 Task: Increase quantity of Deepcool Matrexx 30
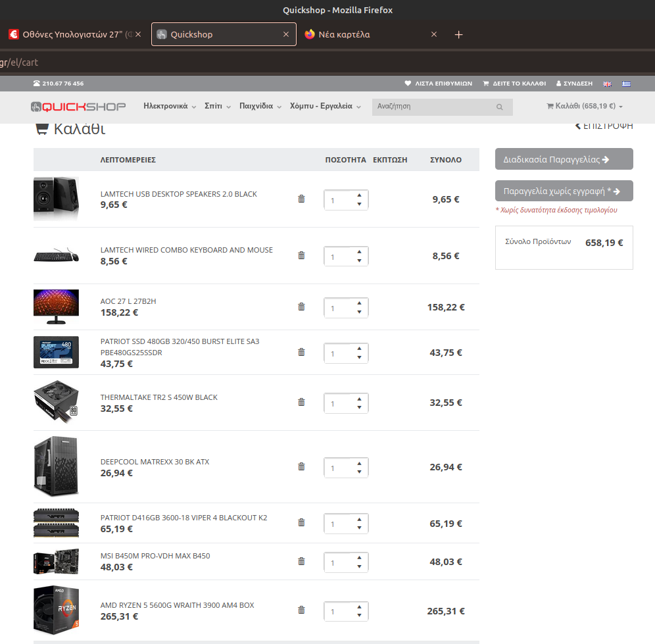tap(359, 463)
